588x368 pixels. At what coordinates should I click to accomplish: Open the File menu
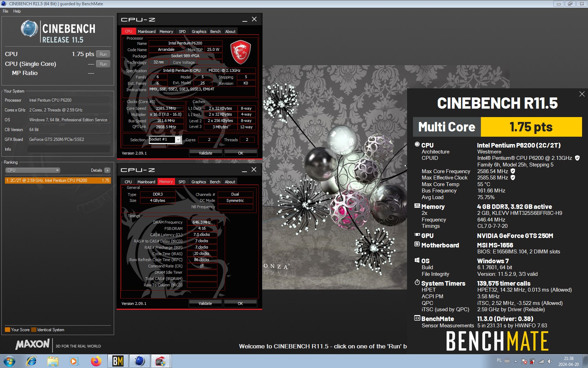click(x=6, y=11)
